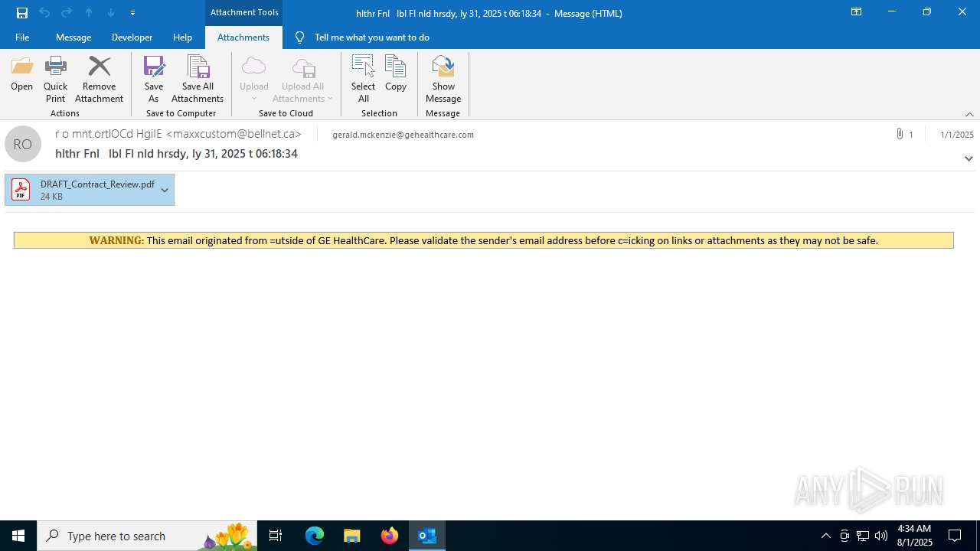Go to next item arrow
980x551 pixels.
(x=111, y=13)
